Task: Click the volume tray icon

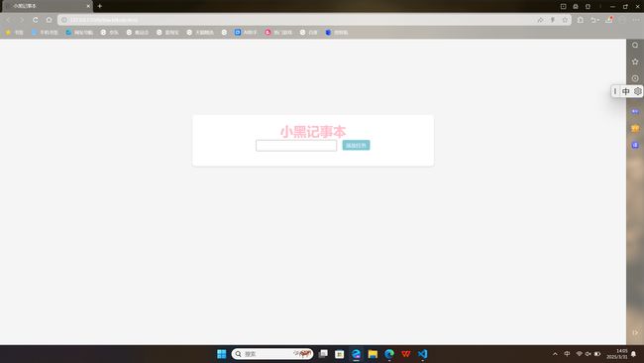Action: [x=589, y=354]
